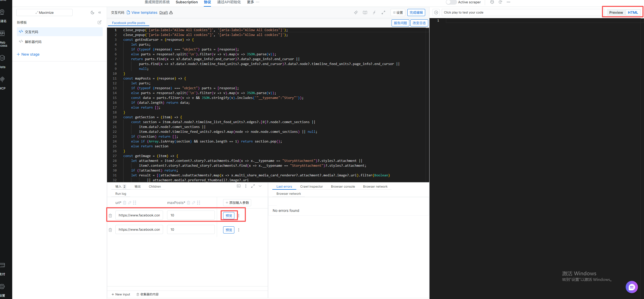Switch output view to Preview

pyautogui.click(x=616, y=12)
